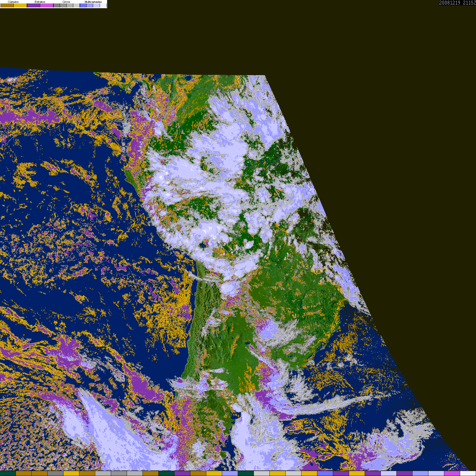Screen dimensions: 476x476
Task: Choose the deepest blue Multicamadas legend swatch
Action: [83, 5]
